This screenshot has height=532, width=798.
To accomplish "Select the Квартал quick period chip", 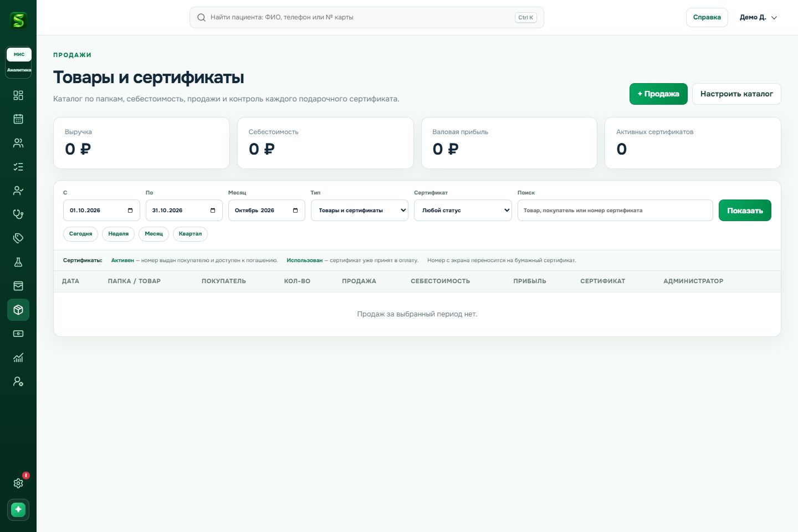I will click(190, 234).
